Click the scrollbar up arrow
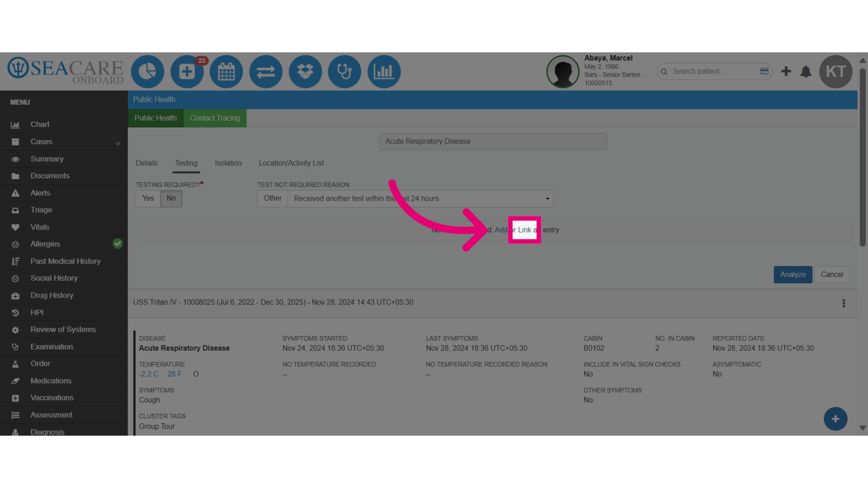This screenshot has width=868, height=488. coord(863,60)
